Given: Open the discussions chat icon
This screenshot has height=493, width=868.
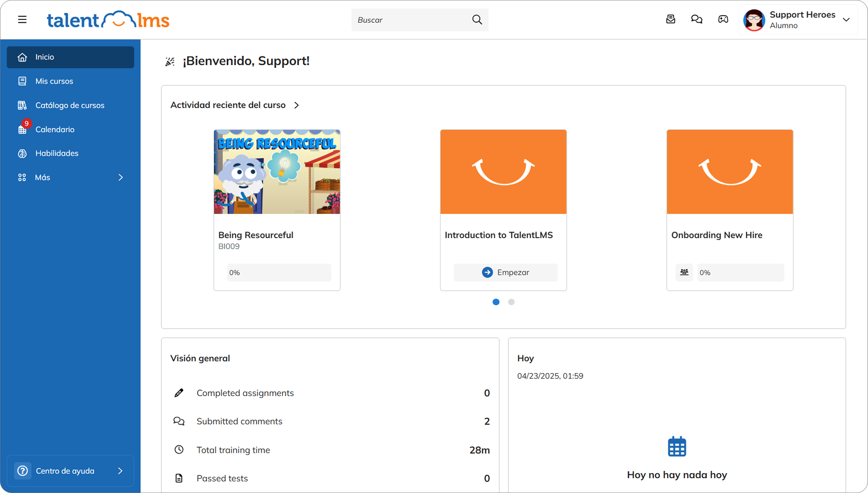Looking at the screenshot, I should pyautogui.click(x=696, y=19).
